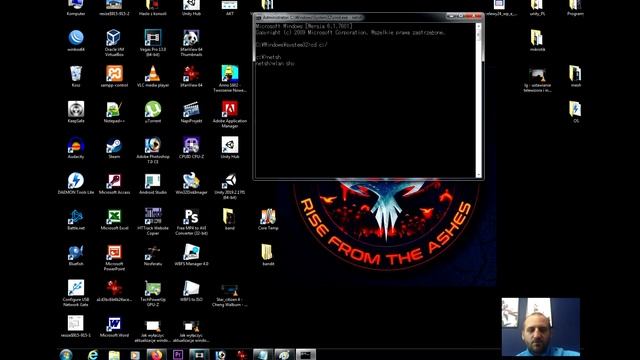Open the Win32DiskImager shortcut

[191, 183]
